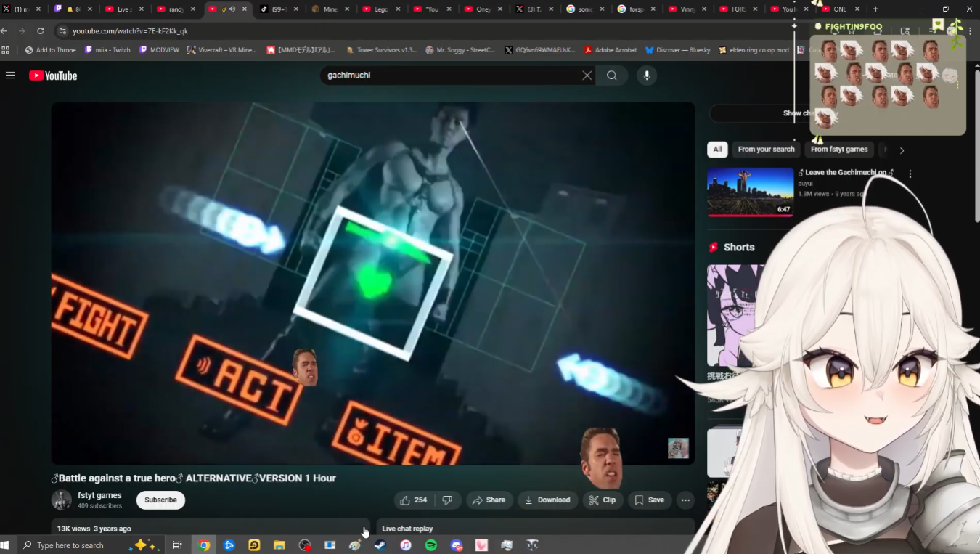This screenshot has height=554, width=980.
Task: Open fstyt games channel name link
Action: 99,495
